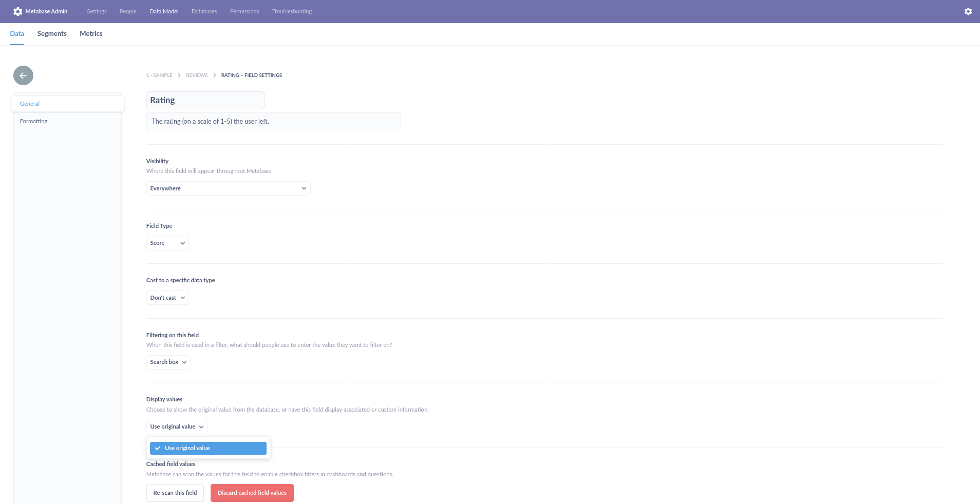Click the Rating name input field
This screenshot has height=504, width=980.
pyautogui.click(x=204, y=100)
